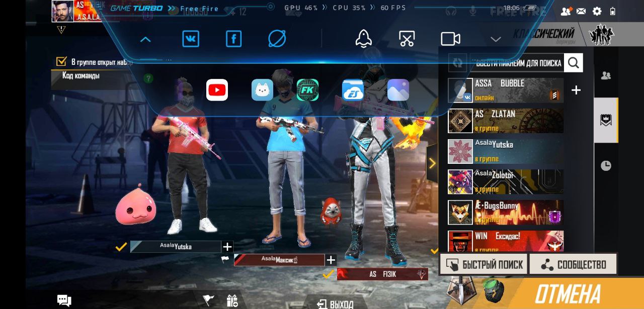Click the search magnifier button

[x=573, y=63]
